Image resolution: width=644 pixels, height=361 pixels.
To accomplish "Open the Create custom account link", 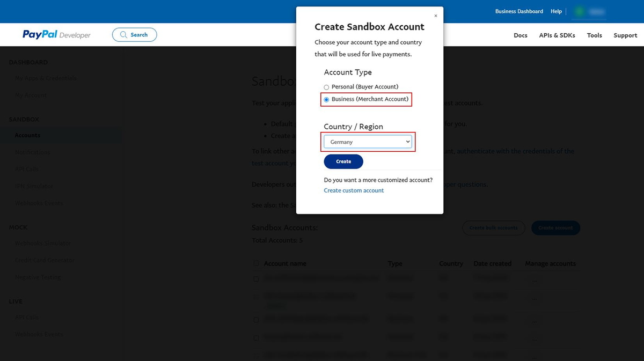I will coord(354,190).
